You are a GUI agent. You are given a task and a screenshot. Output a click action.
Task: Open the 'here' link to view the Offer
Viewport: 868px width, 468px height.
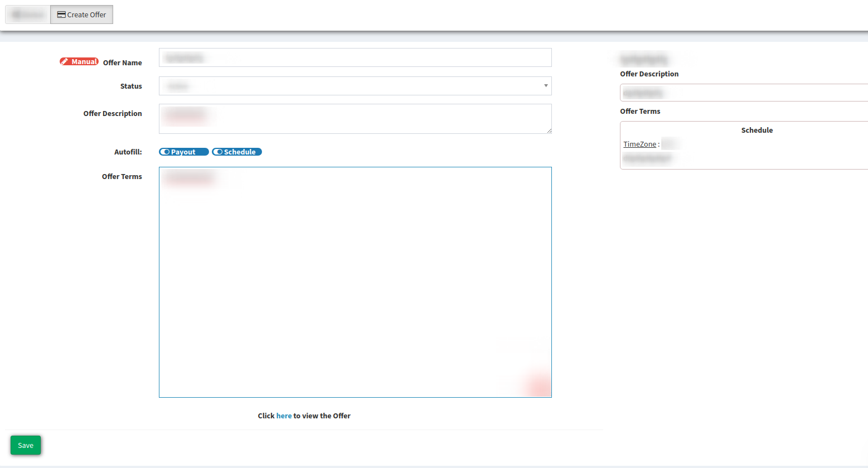coord(284,416)
